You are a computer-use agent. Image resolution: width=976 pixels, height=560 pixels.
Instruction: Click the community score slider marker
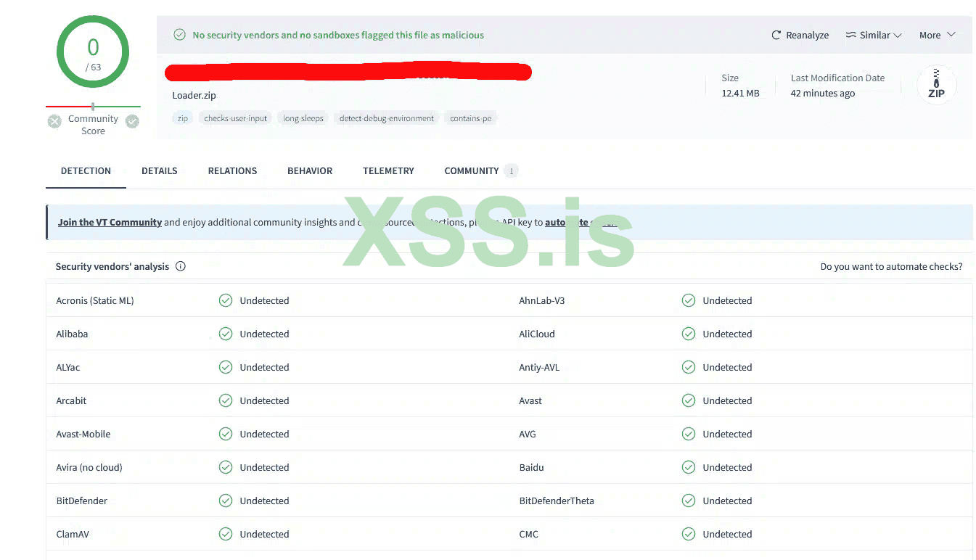click(93, 107)
